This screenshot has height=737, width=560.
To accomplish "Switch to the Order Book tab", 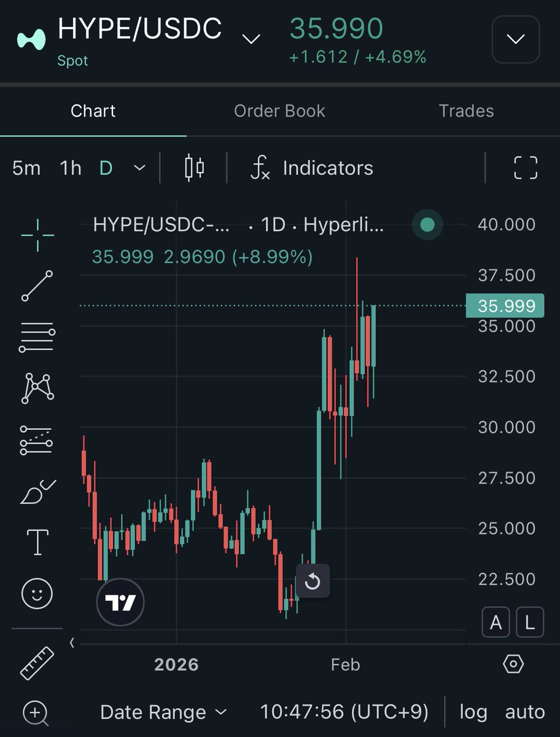I will coord(280,111).
